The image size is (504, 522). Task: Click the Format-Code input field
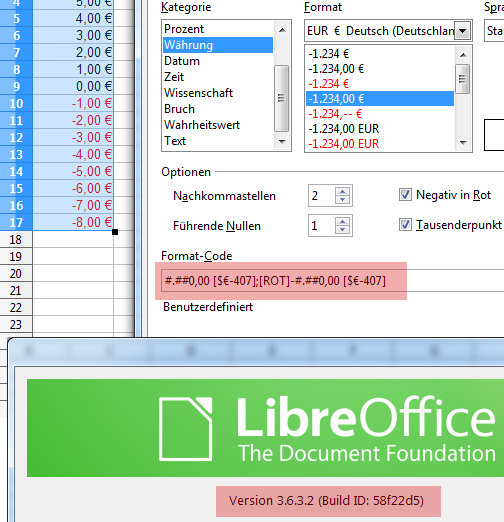(x=333, y=280)
